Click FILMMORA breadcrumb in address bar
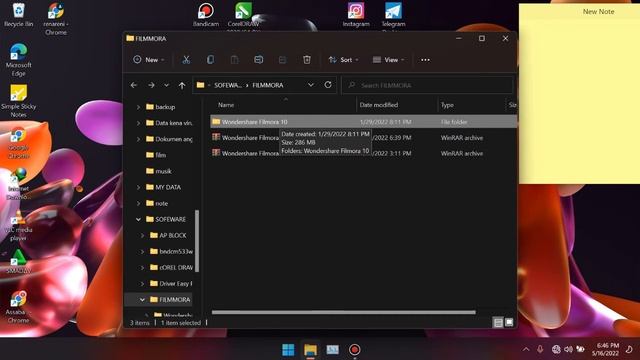This screenshot has width=640, height=360. pyautogui.click(x=267, y=85)
